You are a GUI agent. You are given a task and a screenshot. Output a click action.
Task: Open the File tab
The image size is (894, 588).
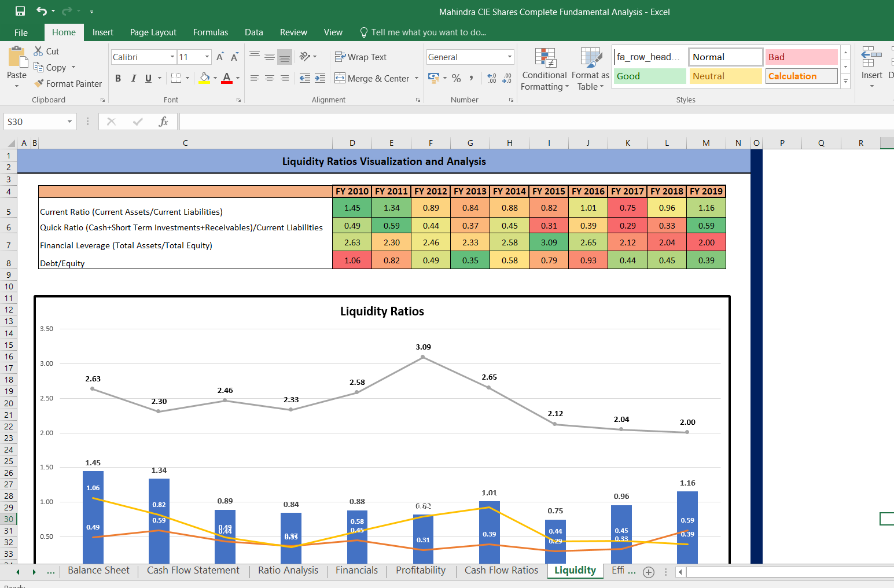pyautogui.click(x=21, y=32)
